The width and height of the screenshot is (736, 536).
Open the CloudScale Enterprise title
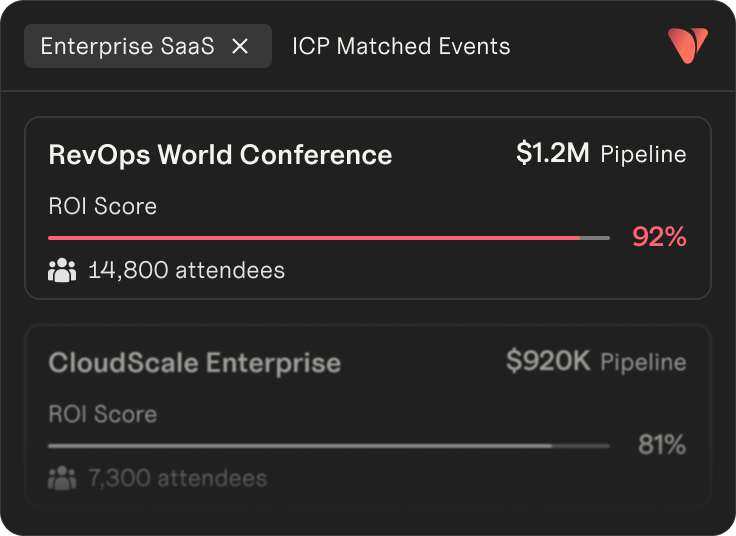[194, 362]
